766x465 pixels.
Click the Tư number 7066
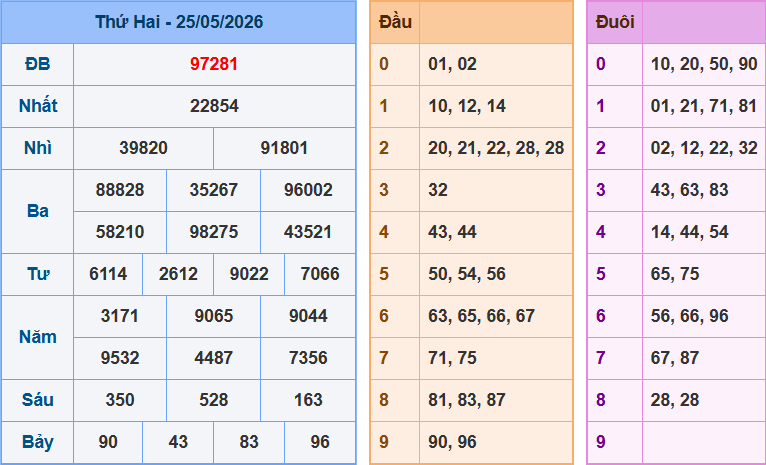click(x=320, y=274)
